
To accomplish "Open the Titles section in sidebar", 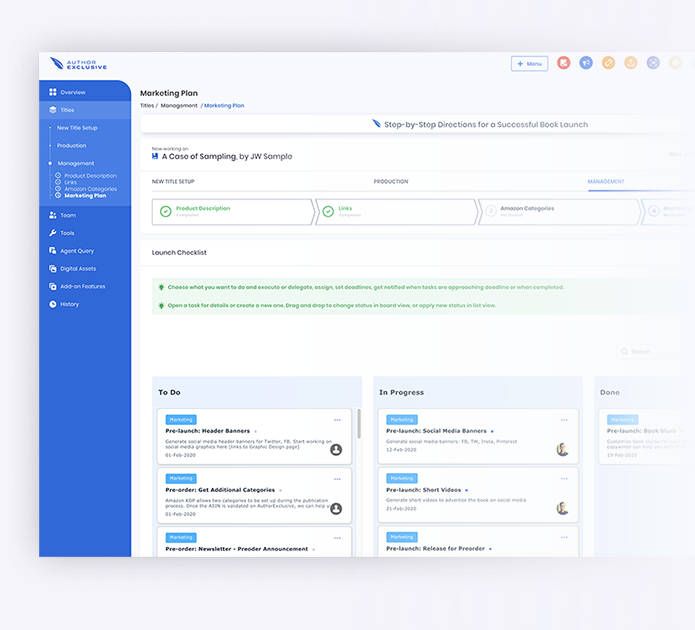I will coord(85,110).
